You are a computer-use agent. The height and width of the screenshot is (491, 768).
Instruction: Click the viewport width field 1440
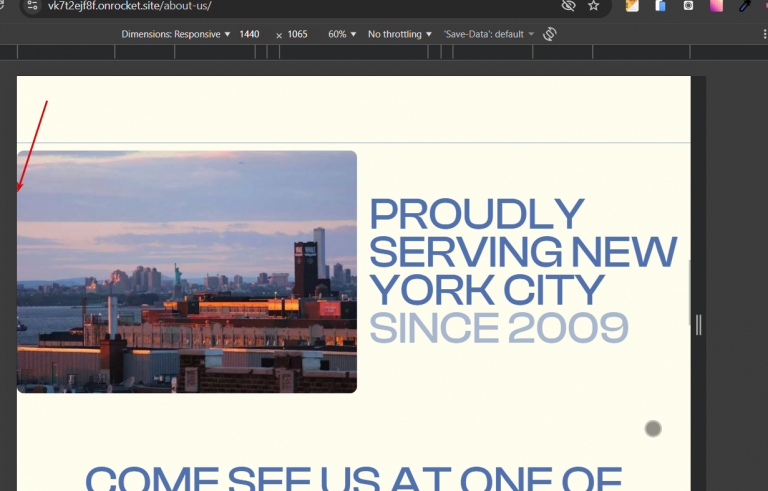pos(249,34)
